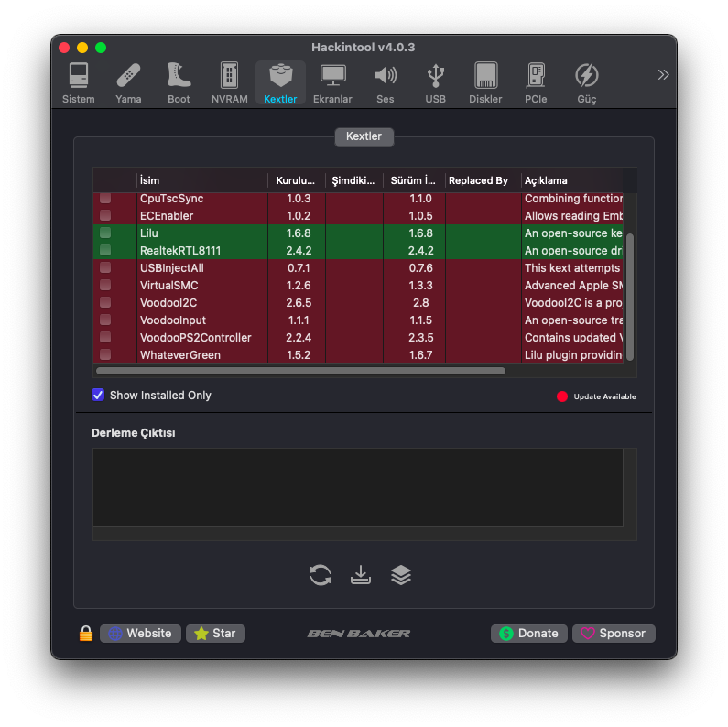Click the layers compile icon
This screenshot has height=727, width=728.
pos(401,575)
